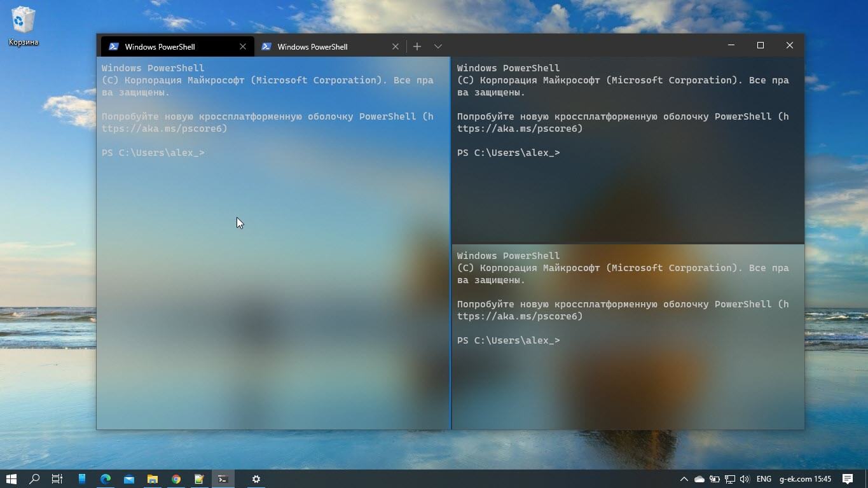Open the blue app icon beside Task View
868x488 pixels.
point(82,479)
